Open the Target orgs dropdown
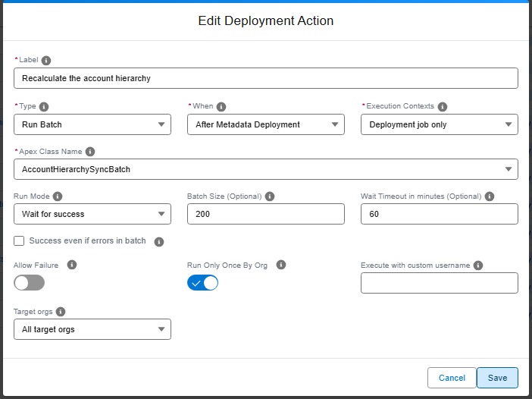532x399 pixels. click(x=92, y=329)
